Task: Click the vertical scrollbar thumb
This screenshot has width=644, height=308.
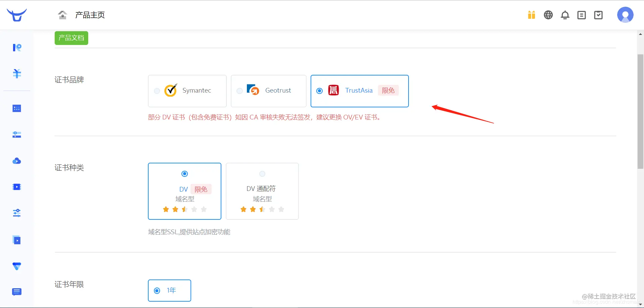Action: point(641,111)
